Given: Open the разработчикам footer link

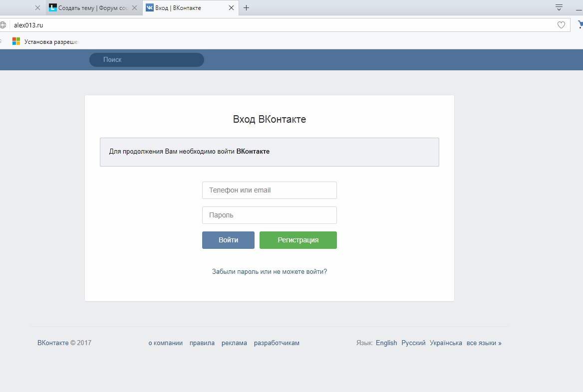Looking at the screenshot, I should click(277, 343).
